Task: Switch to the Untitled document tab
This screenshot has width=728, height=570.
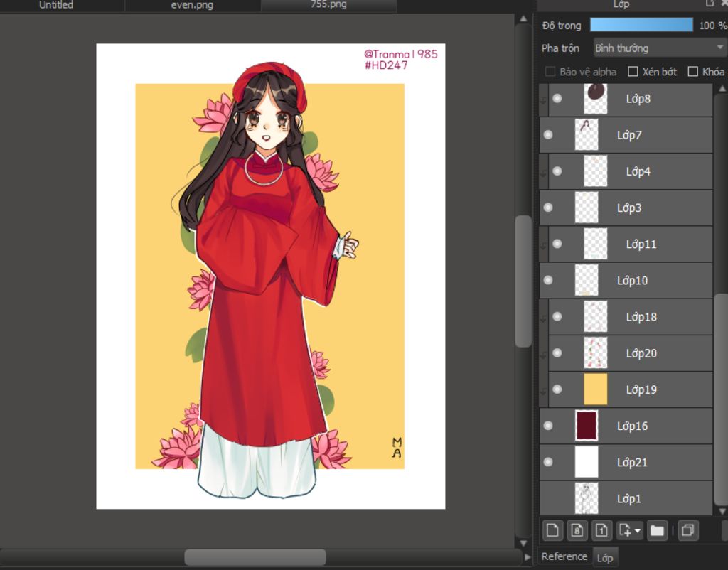Action: [56, 5]
